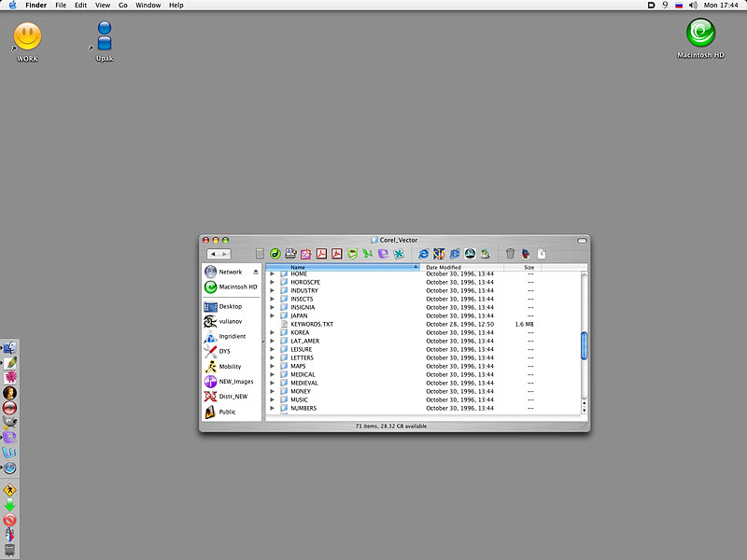Open Mobility in the Finder sidebar
This screenshot has height=560, width=747.
(x=223, y=367)
